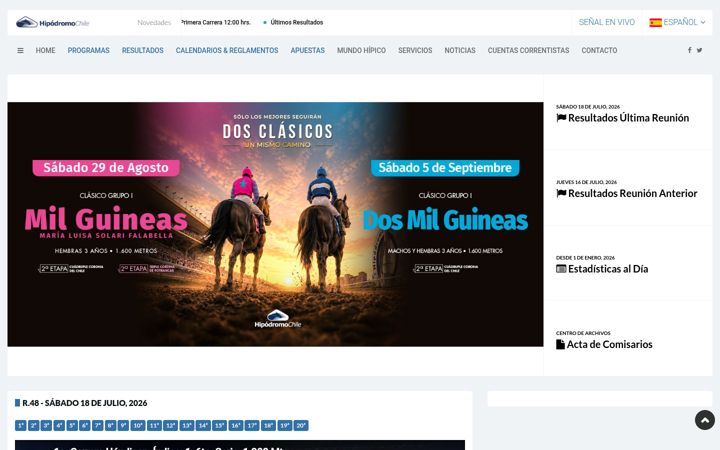This screenshot has height=450, width=720.
Task: Open the CONTACTO menu item
Action: tap(599, 51)
